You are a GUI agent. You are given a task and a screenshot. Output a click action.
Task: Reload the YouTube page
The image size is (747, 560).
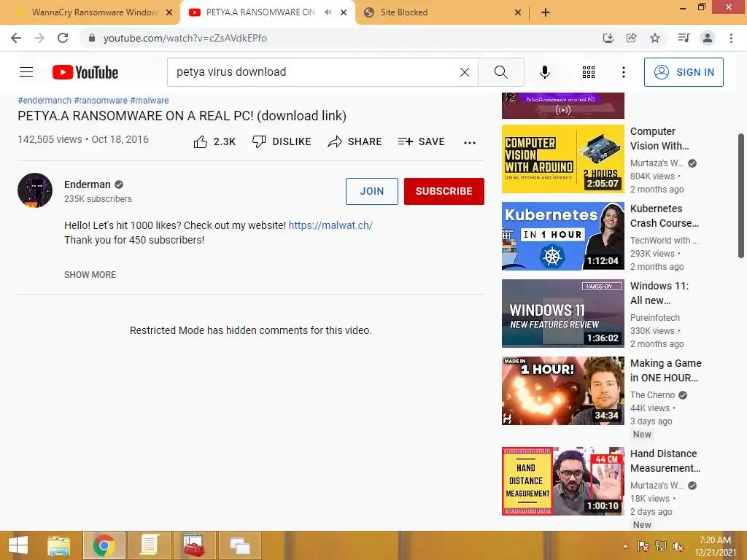tap(63, 38)
